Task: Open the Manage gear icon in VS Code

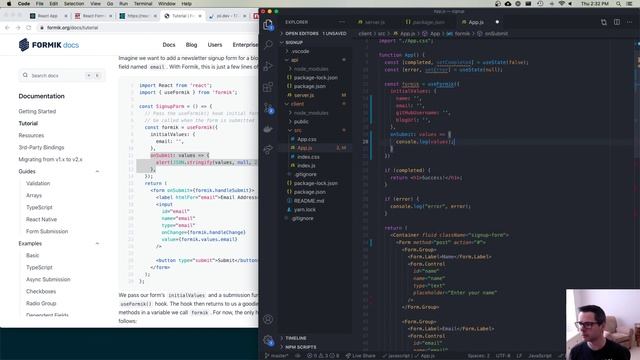Action: click(x=268, y=340)
